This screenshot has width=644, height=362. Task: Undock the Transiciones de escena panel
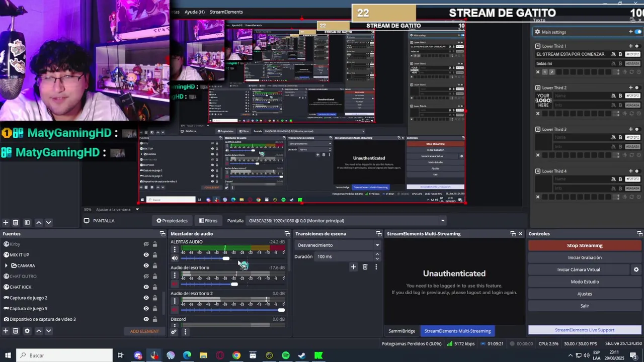(379, 234)
